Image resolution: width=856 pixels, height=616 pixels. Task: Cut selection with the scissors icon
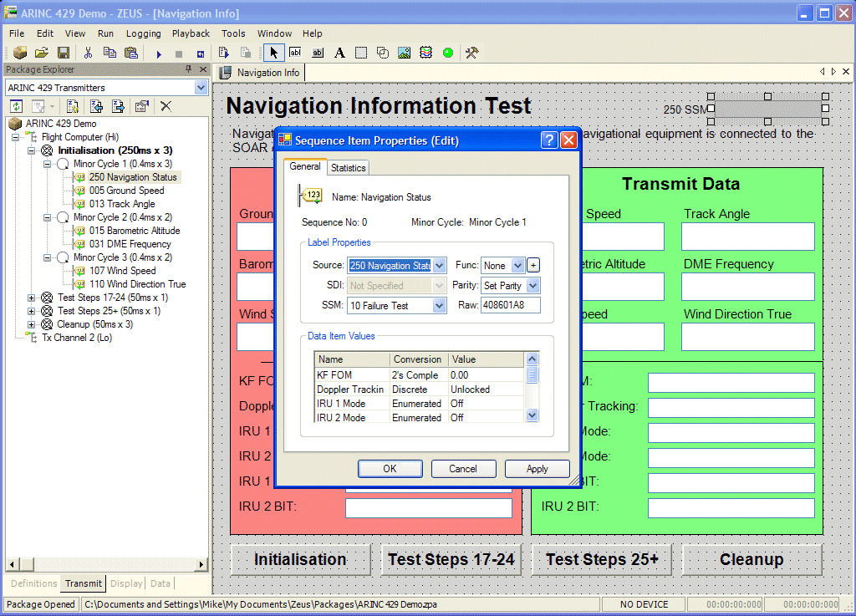tap(88, 53)
